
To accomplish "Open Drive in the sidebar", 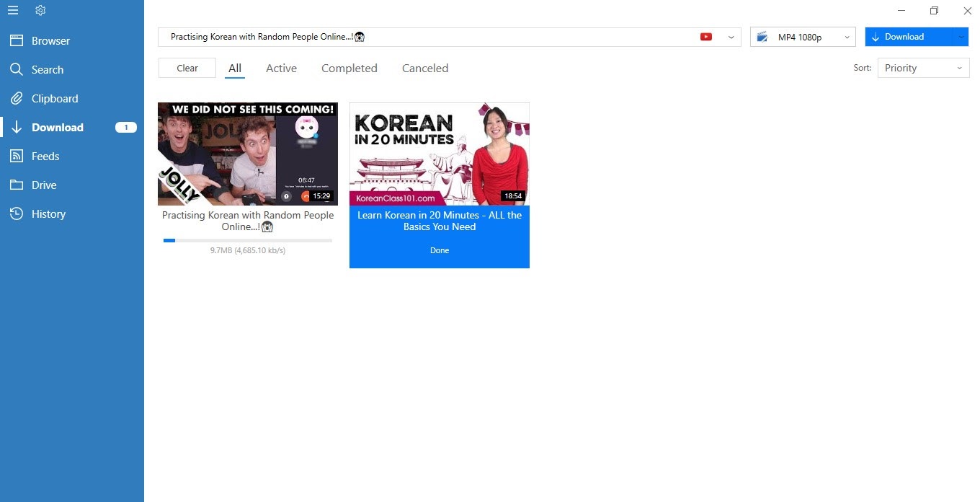I will [x=72, y=185].
